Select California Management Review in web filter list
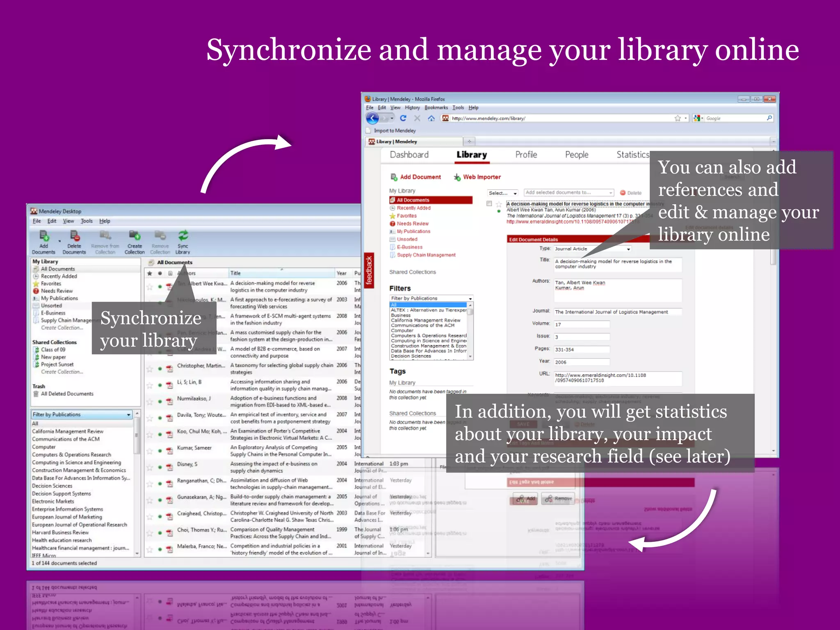The image size is (840, 630). (x=425, y=320)
